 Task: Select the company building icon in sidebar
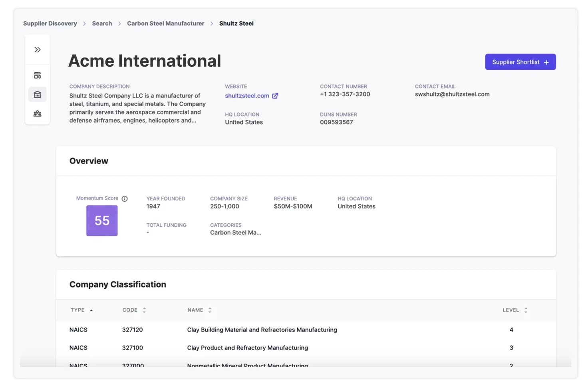38,95
